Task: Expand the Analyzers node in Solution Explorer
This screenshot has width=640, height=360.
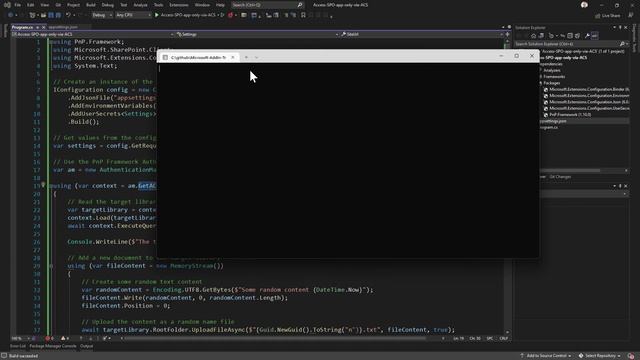Action: click(x=540, y=70)
